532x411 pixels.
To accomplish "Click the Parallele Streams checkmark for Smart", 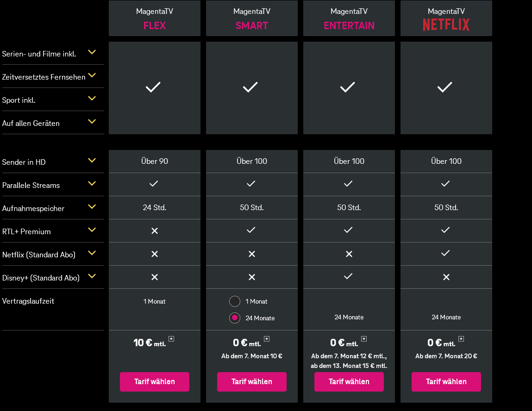I will [251, 184].
